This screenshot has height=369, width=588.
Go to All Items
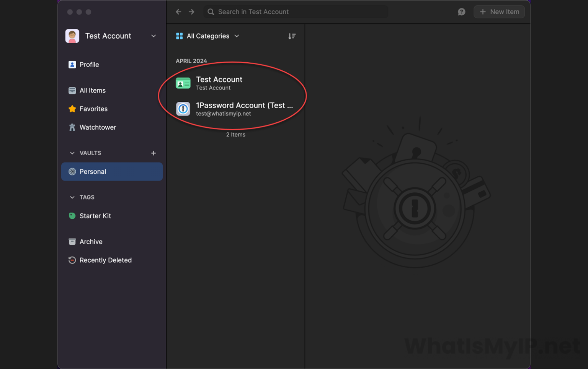tap(92, 91)
